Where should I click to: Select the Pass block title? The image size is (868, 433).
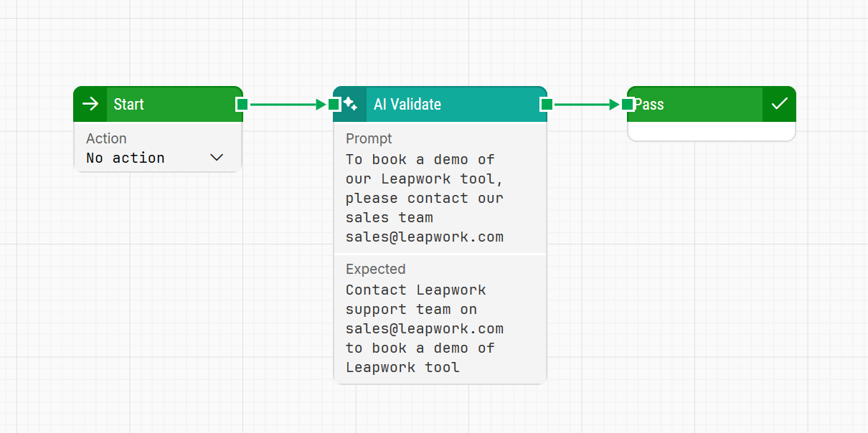[x=650, y=104]
